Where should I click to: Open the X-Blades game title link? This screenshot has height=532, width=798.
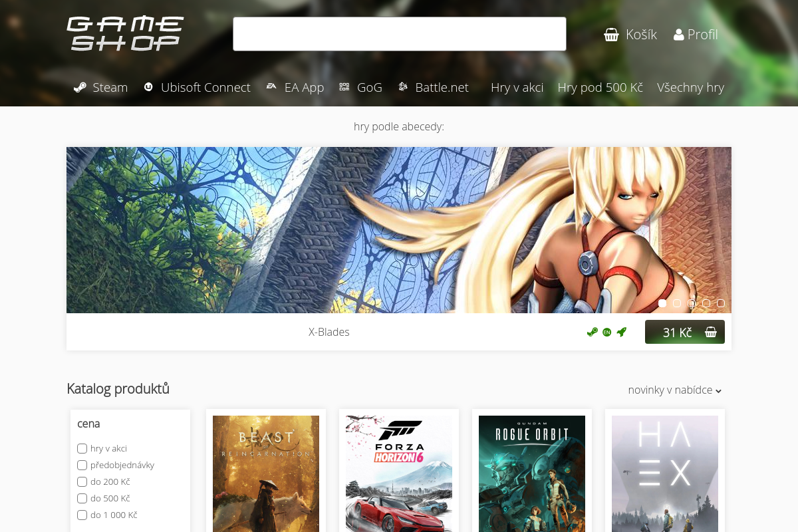tap(329, 332)
